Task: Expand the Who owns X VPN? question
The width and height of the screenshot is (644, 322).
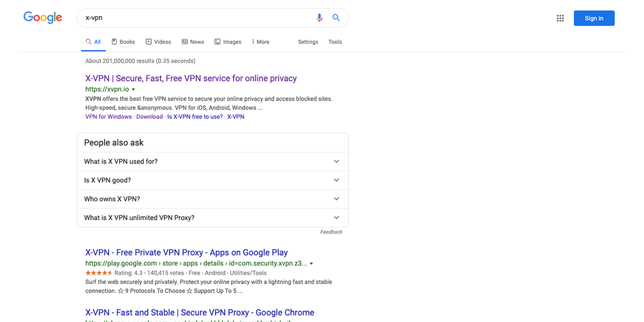Action: click(x=213, y=199)
